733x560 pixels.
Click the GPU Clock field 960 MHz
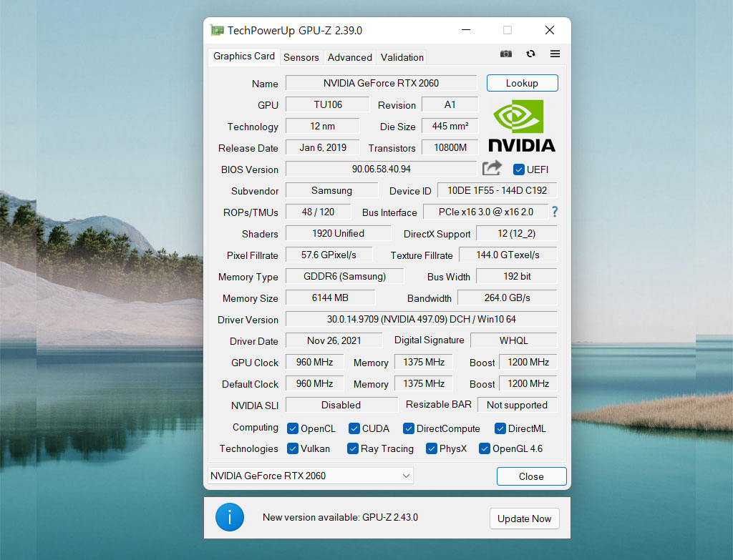point(315,362)
